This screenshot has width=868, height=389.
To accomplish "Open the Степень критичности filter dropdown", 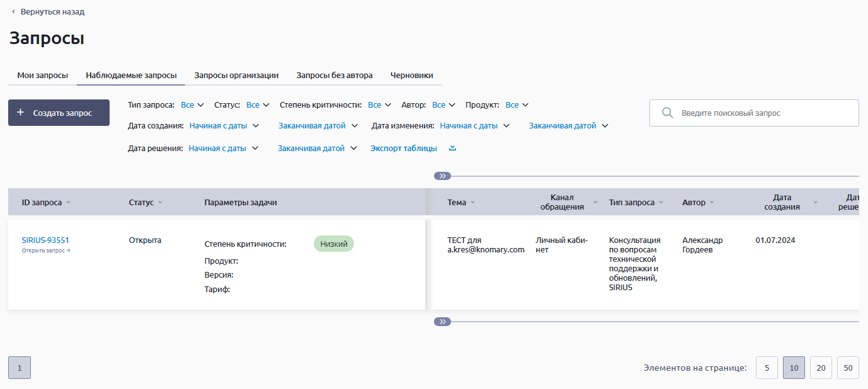I will pos(380,105).
